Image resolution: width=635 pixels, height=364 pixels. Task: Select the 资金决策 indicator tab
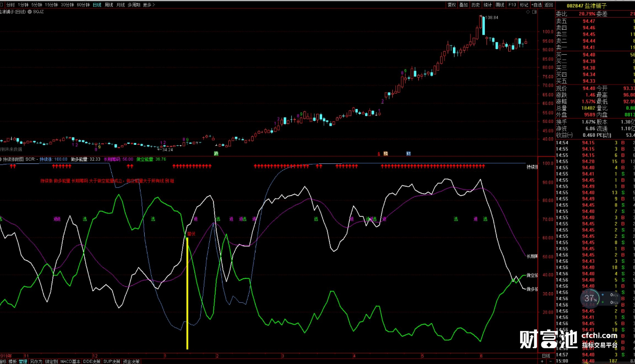click(x=131, y=361)
